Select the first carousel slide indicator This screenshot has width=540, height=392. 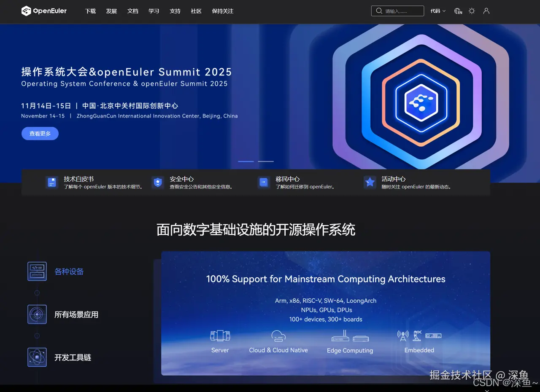tap(246, 161)
